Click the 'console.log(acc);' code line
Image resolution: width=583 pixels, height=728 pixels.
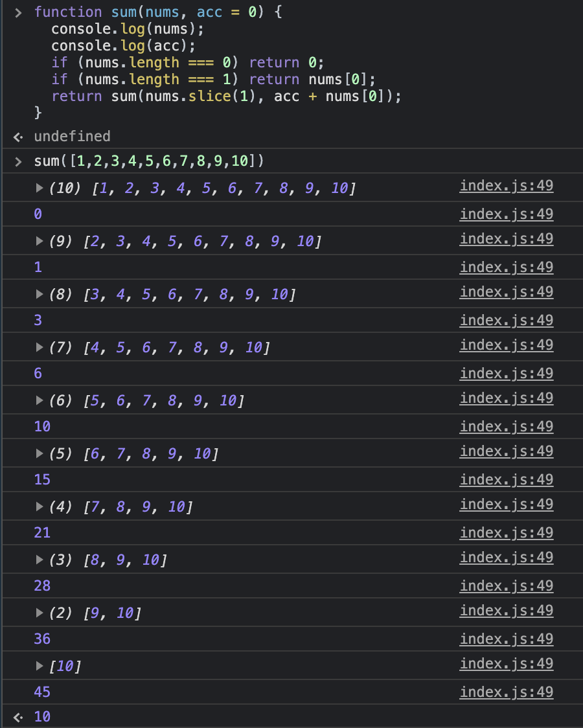pyautogui.click(x=124, y=46)
